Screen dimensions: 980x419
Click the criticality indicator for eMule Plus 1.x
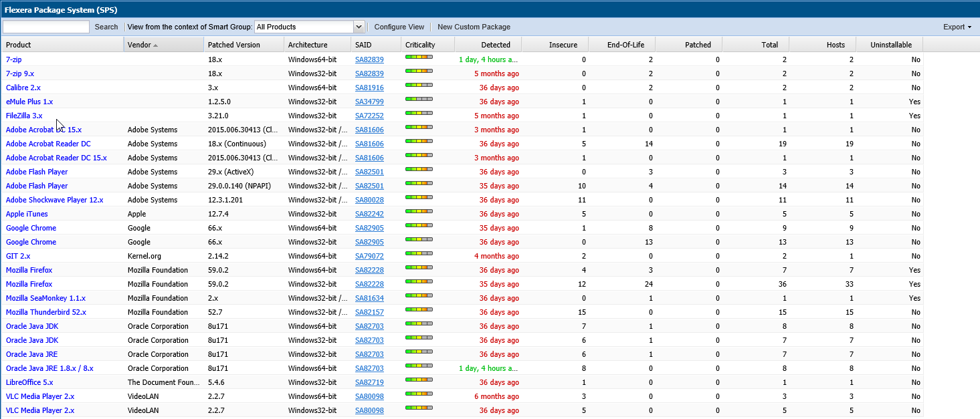pos(419,100)
